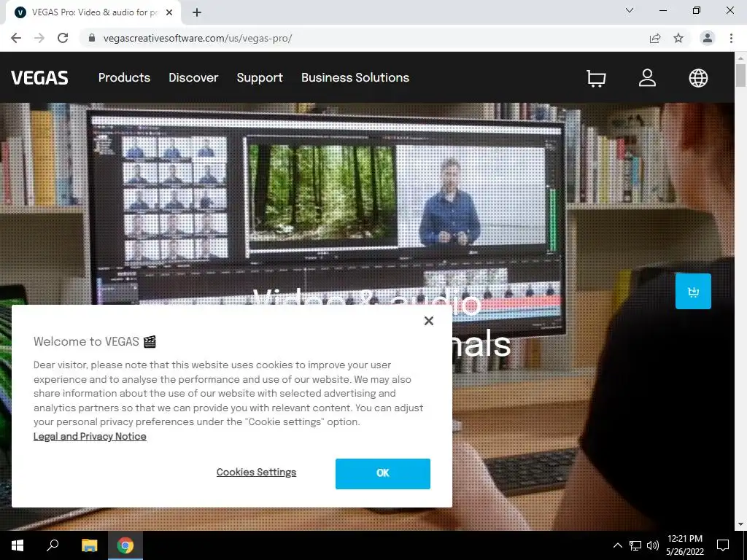Screen dimensions: 747x560
Task: Open volume control tray icon
Action: click(653, 545)
